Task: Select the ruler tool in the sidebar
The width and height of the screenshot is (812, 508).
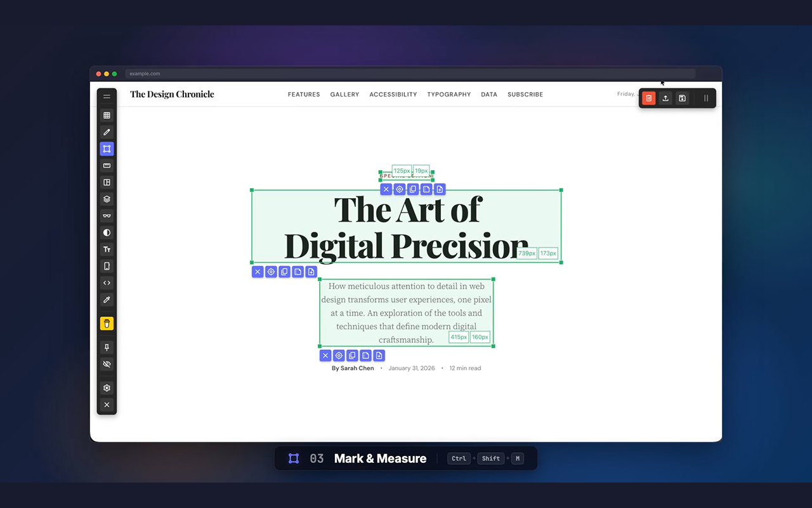Action: (107, 166)
